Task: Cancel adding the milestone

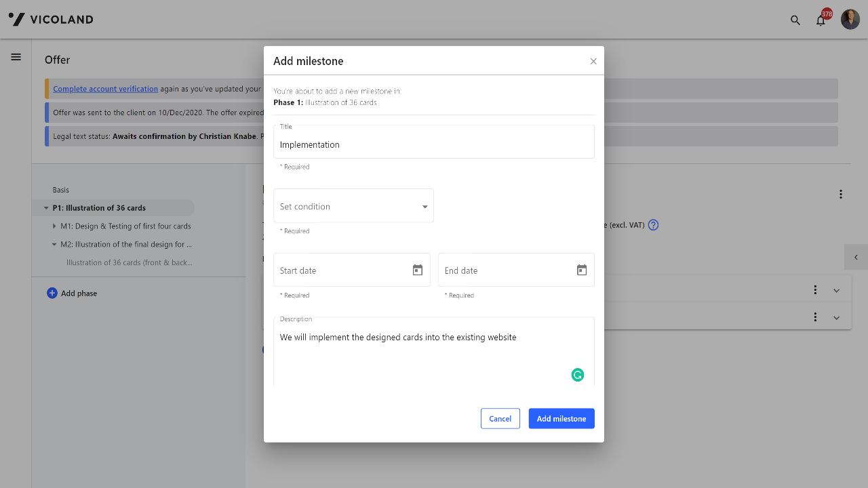Action: (x=500, y=419)
